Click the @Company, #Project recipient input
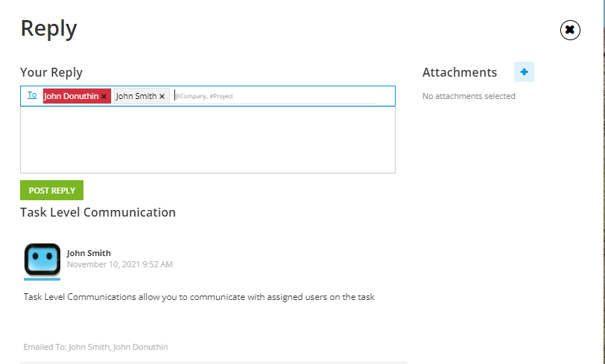Image resolution: width=605 pixels, height=364 pixels. coord(274,96)
